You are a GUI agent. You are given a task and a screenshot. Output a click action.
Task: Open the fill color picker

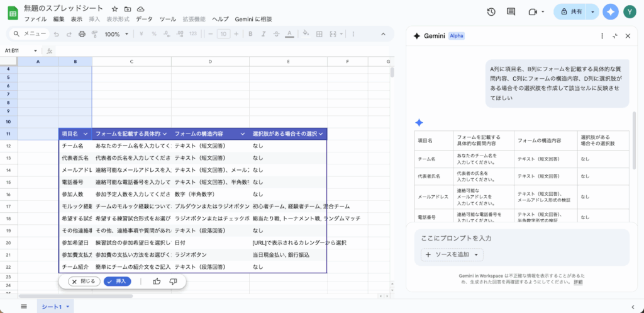click(x=306, y=34)
